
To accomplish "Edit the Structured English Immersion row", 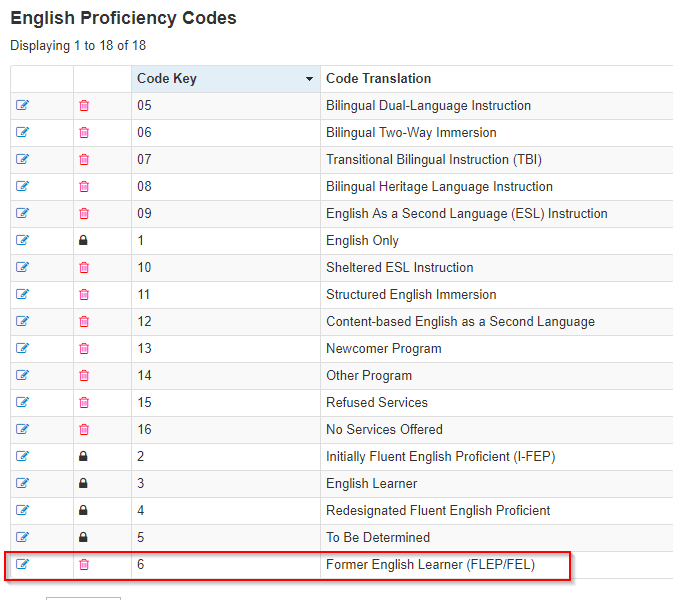I will 23,294.
